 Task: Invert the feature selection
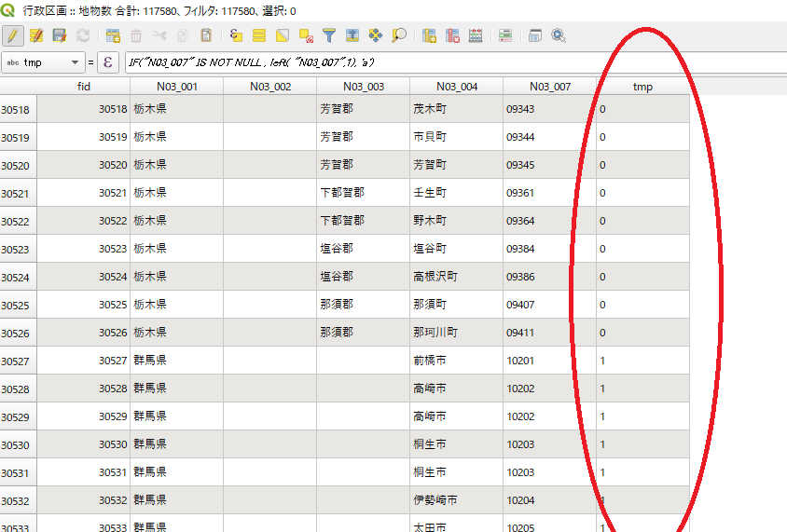(x=283, y=35)
